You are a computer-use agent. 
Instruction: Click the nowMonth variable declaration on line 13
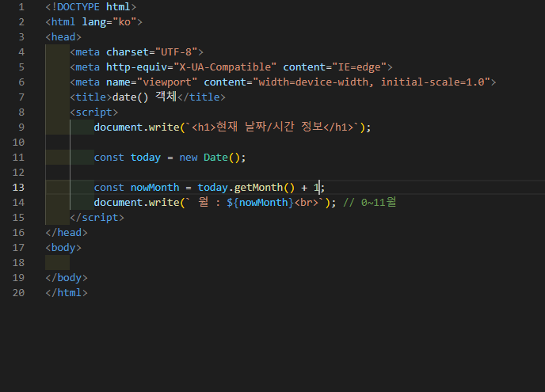click(x=155, y=188)
